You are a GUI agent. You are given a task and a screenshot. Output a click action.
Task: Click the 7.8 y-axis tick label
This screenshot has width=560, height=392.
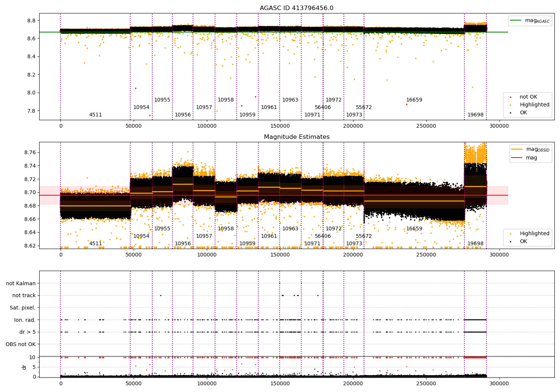click(31, 111)
